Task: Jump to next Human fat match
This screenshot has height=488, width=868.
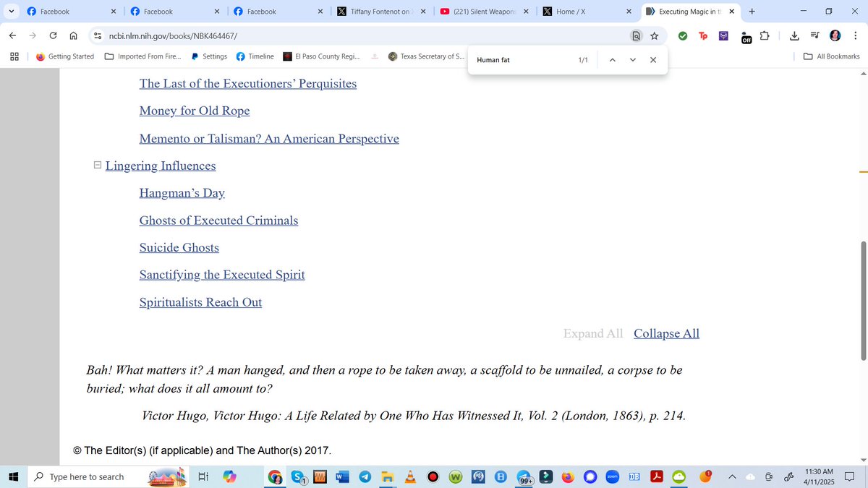Action: (632, 60)
